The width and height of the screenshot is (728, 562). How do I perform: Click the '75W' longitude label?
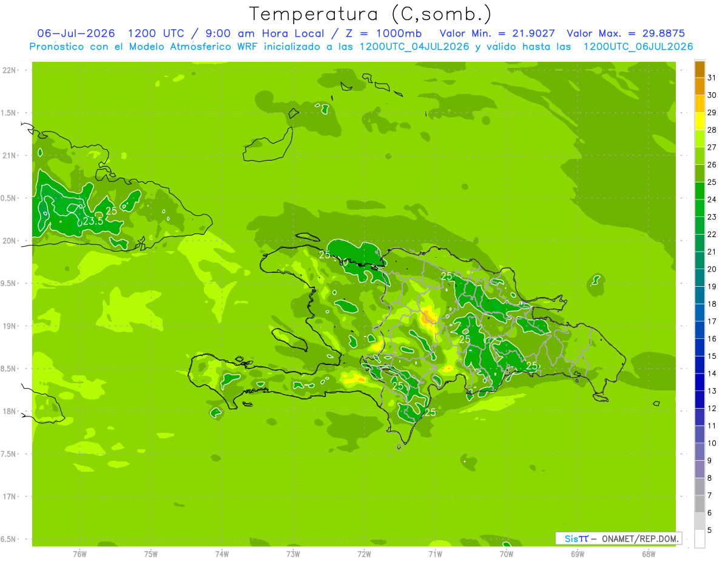coord(151,555)
